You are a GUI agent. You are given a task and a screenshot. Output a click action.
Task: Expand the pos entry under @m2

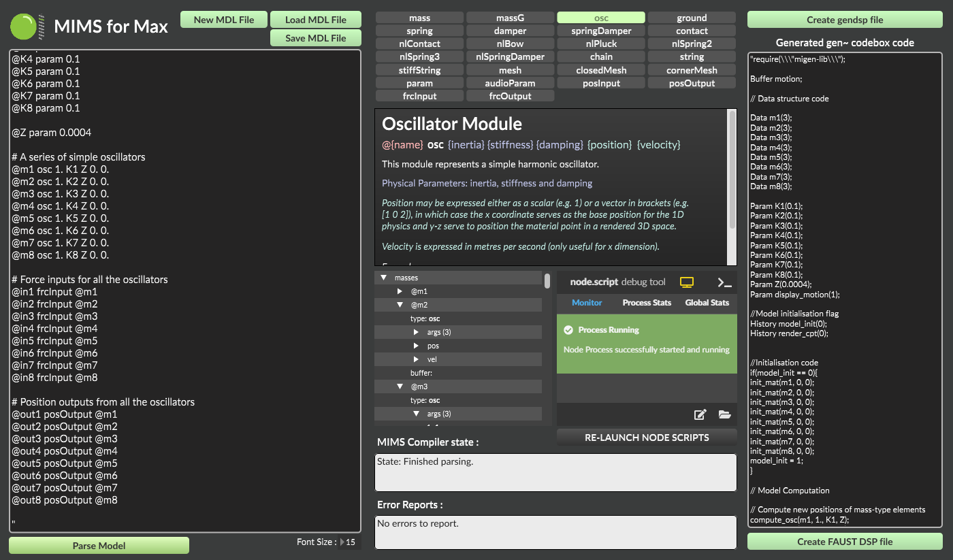(417, 346)
